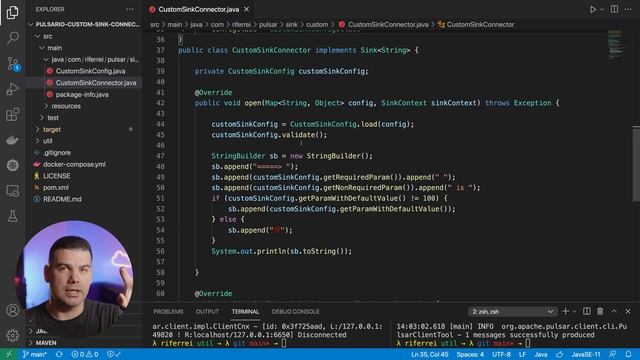Screen dimensions: 640x360
Task: Click the 'main' git branch in status bar
Action: tap(35, 354)
